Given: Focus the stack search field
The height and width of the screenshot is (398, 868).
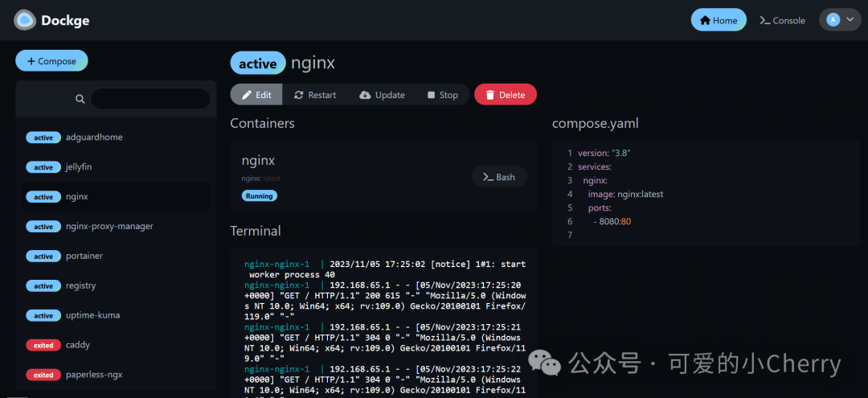Looking at the screenshot, I should click(x=150, y=99).
